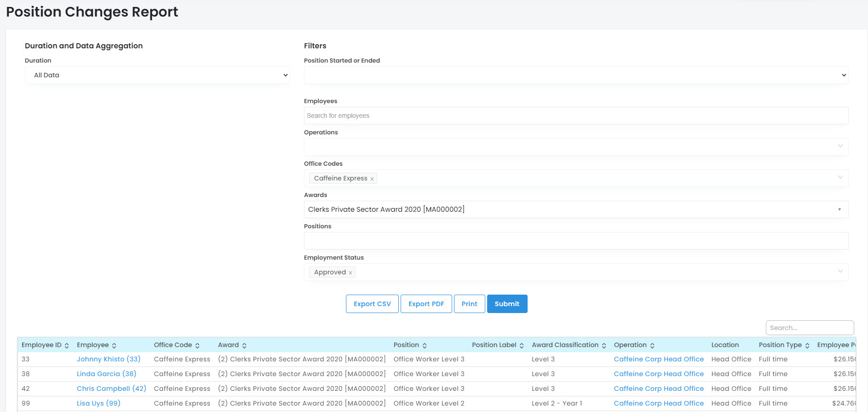This screenshot has width=868, height=412.
Task: Sort table by Employee ID column
Action: pos(67,346)
